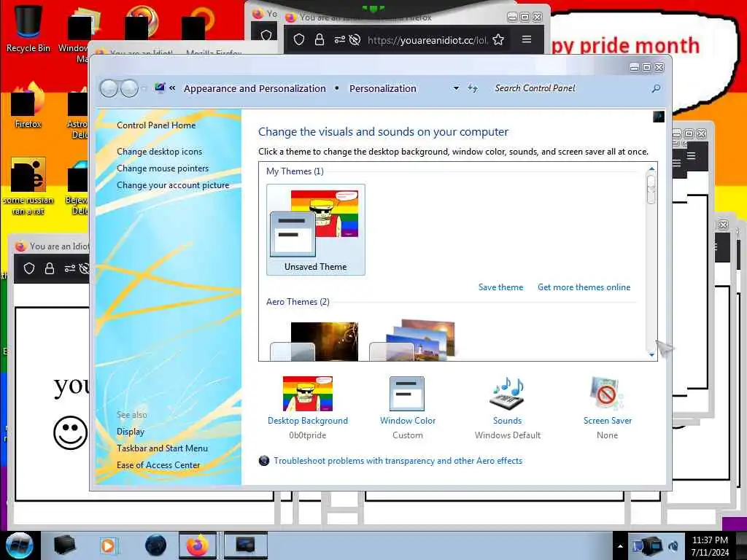Open the help icon in Personalization window
Viewport: 747px width, 560px height.
659,117
